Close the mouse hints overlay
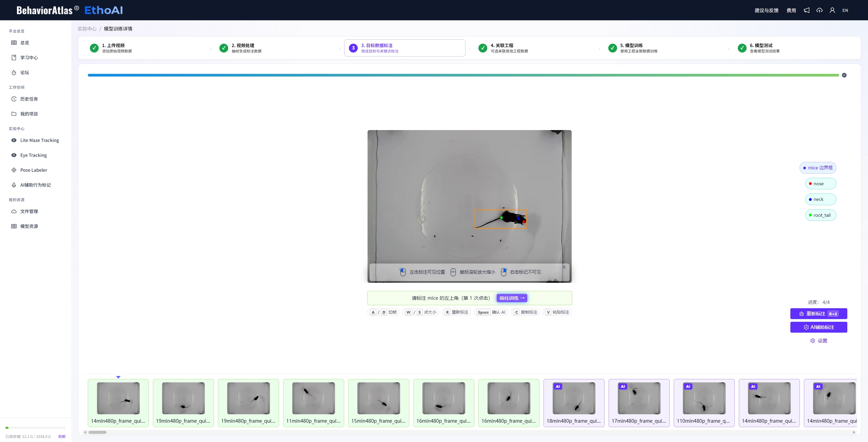 click(x=564, y=267)
